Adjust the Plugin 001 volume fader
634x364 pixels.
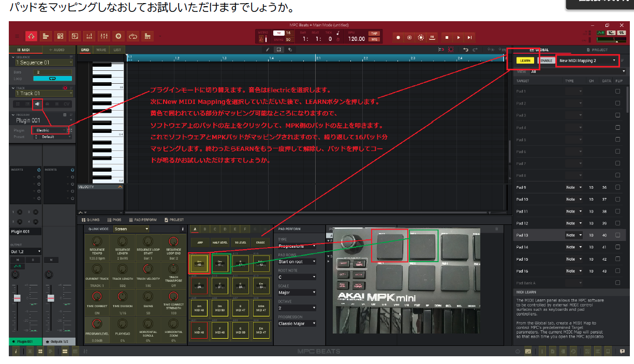[x=18, y=298]
